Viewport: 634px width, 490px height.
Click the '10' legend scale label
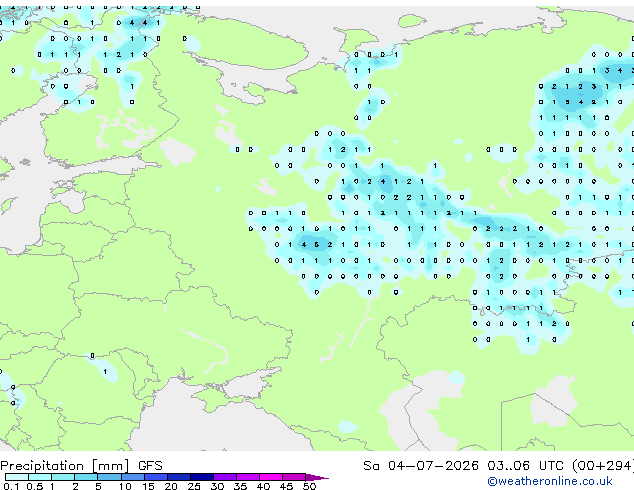pos(125,486)
